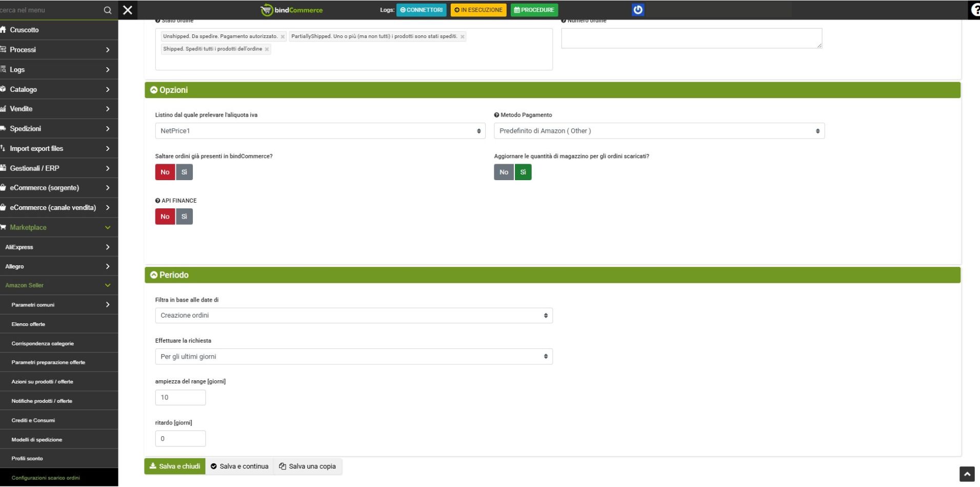Open 'Modelli di spedizione' in sidebar
This screenshot has width=980, height=487.
click(37, 440)
